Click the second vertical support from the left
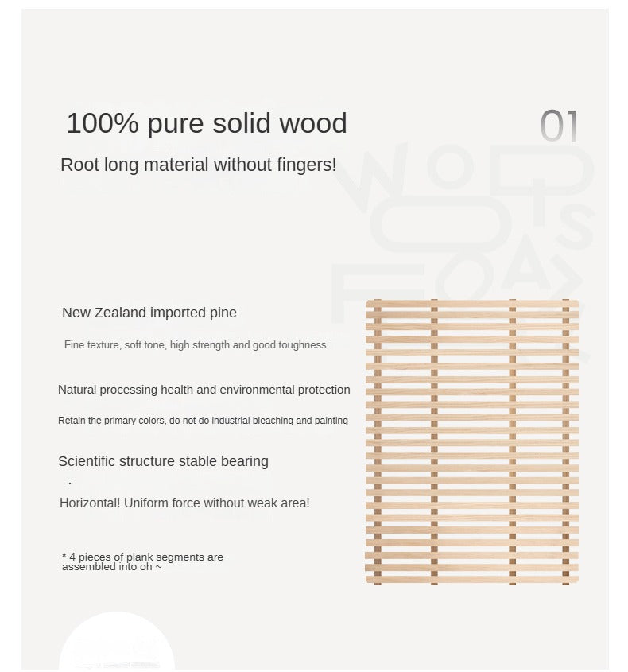This screenshot has width=628, height=672. point(434,441)
